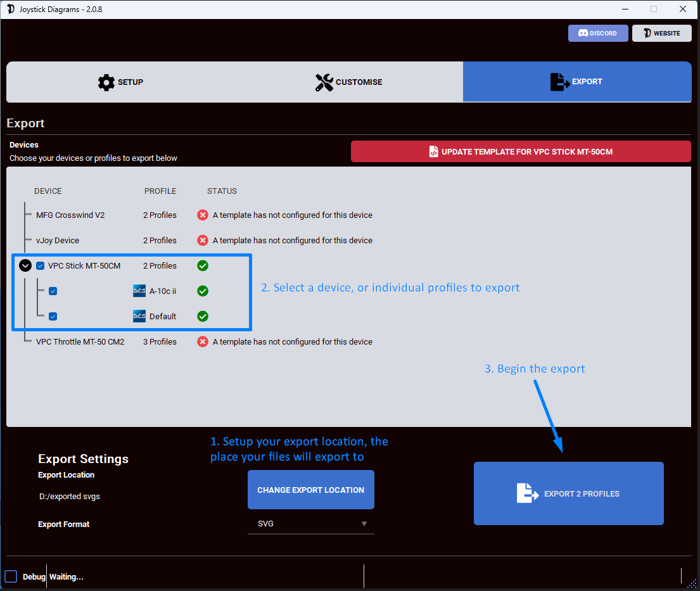The height and width of the screenshot is (591, 700).
Task: Click the A-10c ii profile name
Action: [163, 291]
